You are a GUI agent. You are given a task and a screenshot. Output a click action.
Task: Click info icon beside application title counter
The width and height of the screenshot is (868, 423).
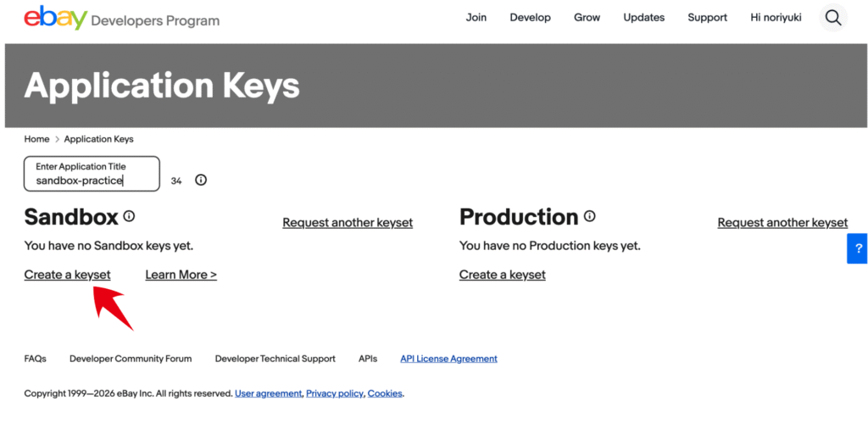[x=201, y=180]
